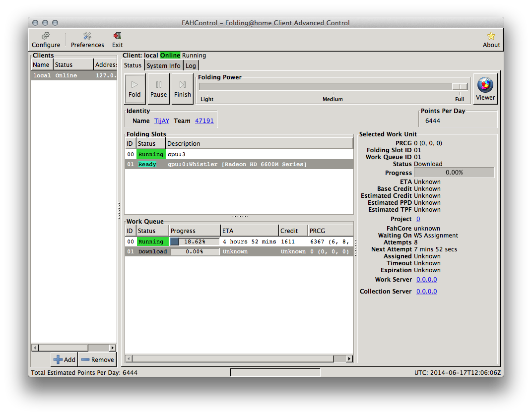The width and height of the screenshot is (532, 416).
Task: Open the Collection Server 0.0.0.0 link
Action: [x=426, y=291]
